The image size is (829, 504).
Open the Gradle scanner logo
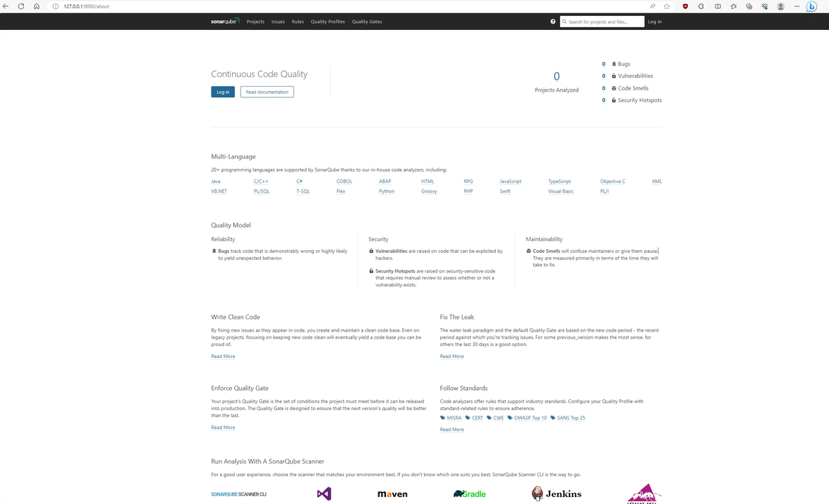469,494
